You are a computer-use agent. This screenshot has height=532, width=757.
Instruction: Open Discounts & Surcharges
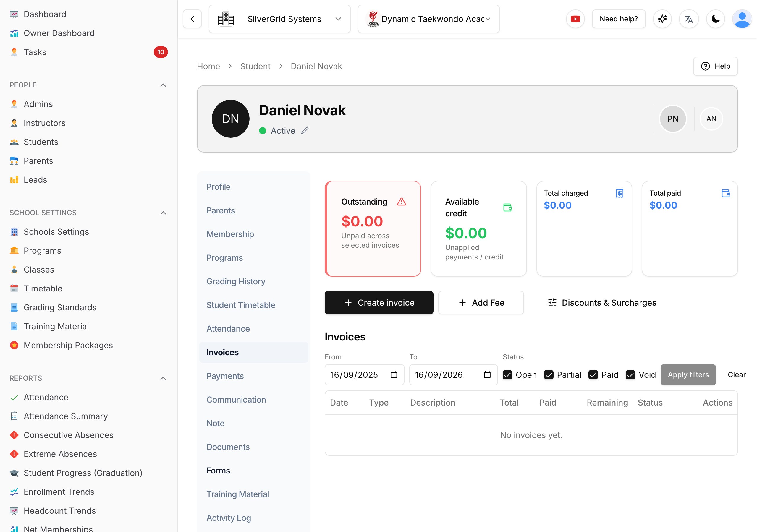[602, 303]
